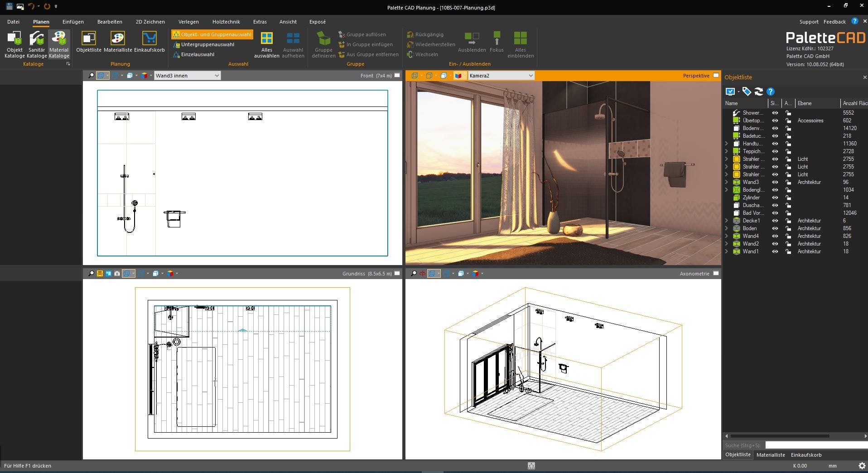The image size is (868, 473).
Task: Click the Feedback link
Action: click(834, 22)
